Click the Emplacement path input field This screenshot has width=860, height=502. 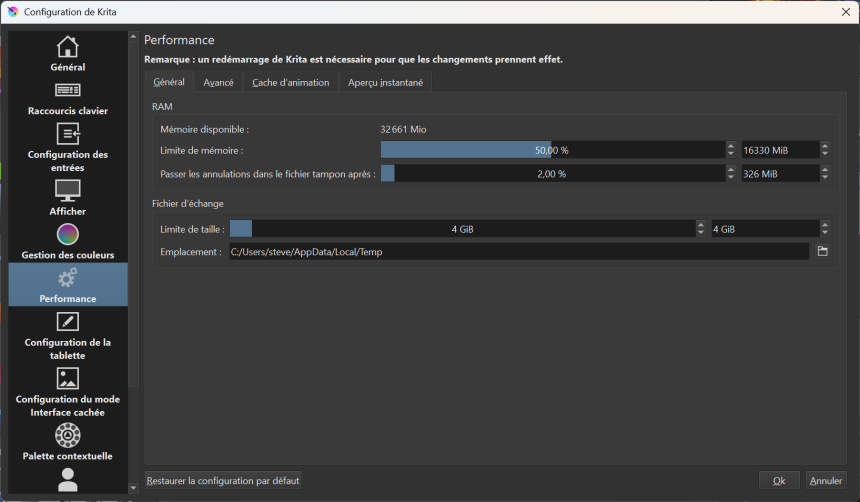pyautogui.click(x=518, y=252)
